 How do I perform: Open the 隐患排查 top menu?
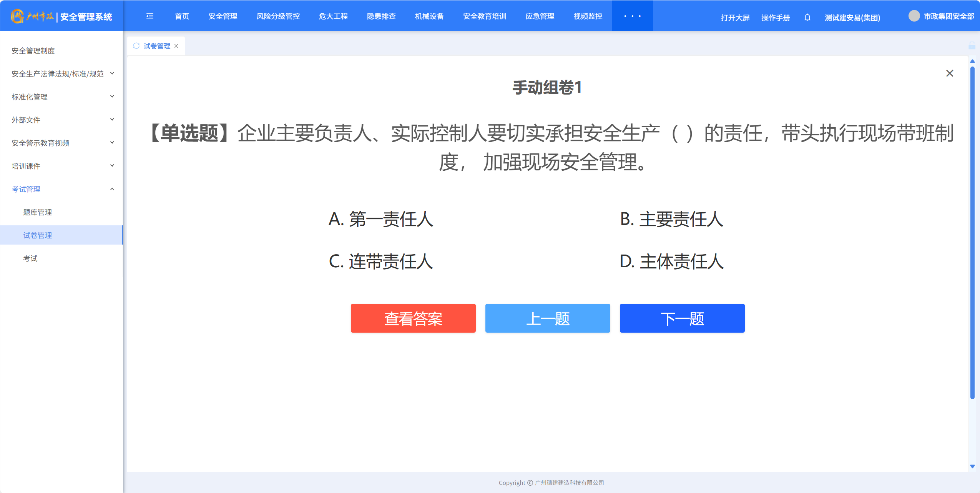click(x=381, y=16)
